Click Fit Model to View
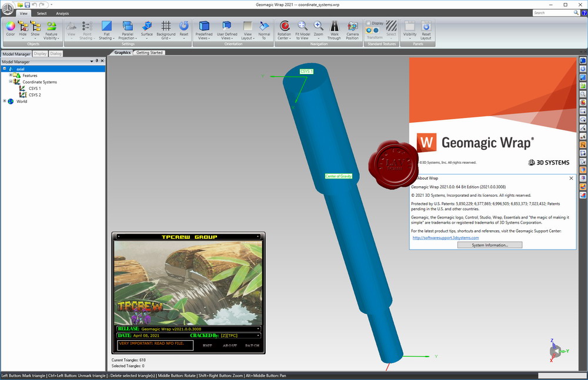 302,30
